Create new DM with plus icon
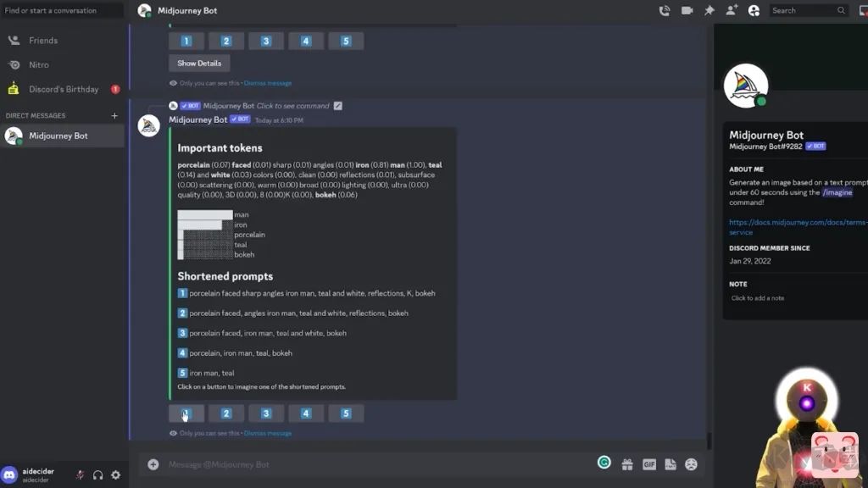 114,115
